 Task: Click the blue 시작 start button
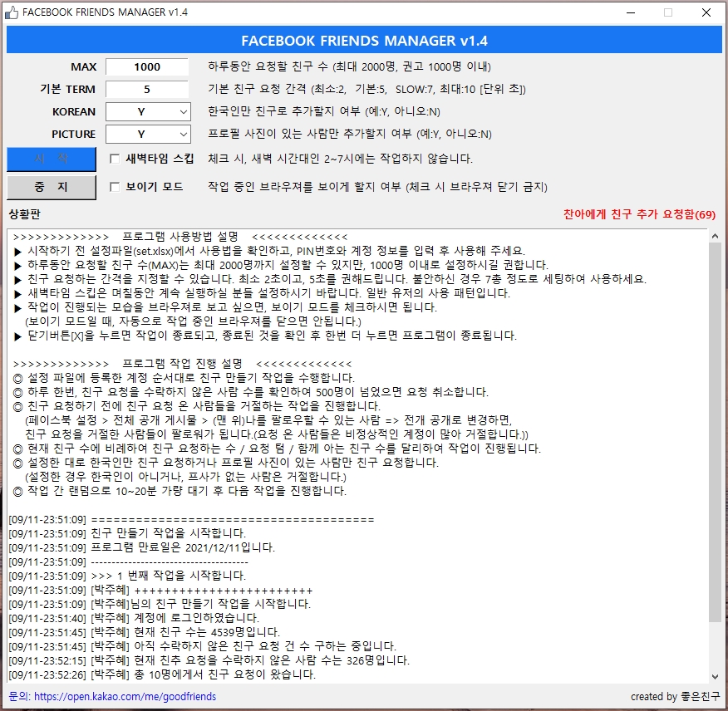52,159
